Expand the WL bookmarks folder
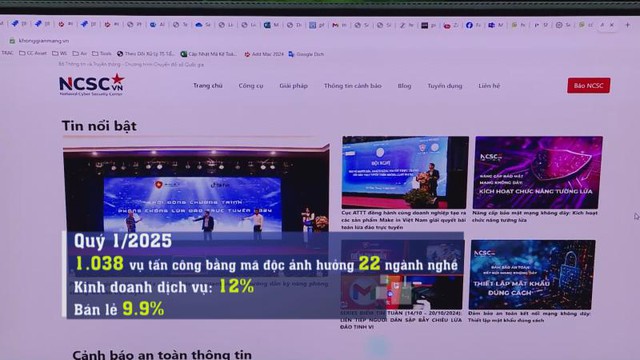640x360 pixels. 60,53
